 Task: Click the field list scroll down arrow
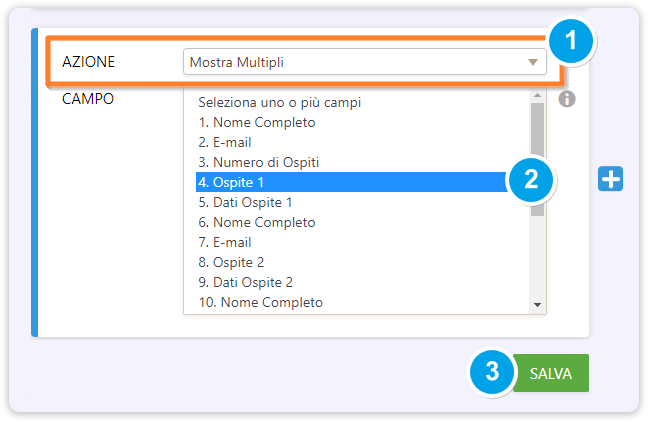(537, 304)
